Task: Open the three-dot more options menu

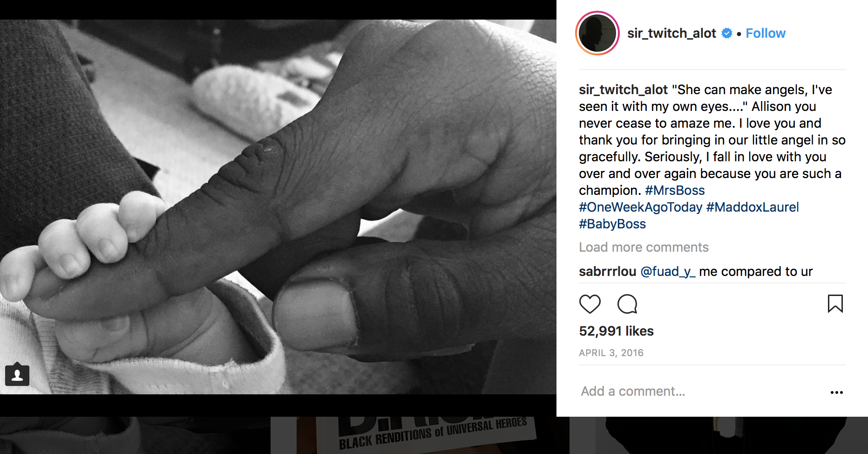Action: (x=837, y=392)
